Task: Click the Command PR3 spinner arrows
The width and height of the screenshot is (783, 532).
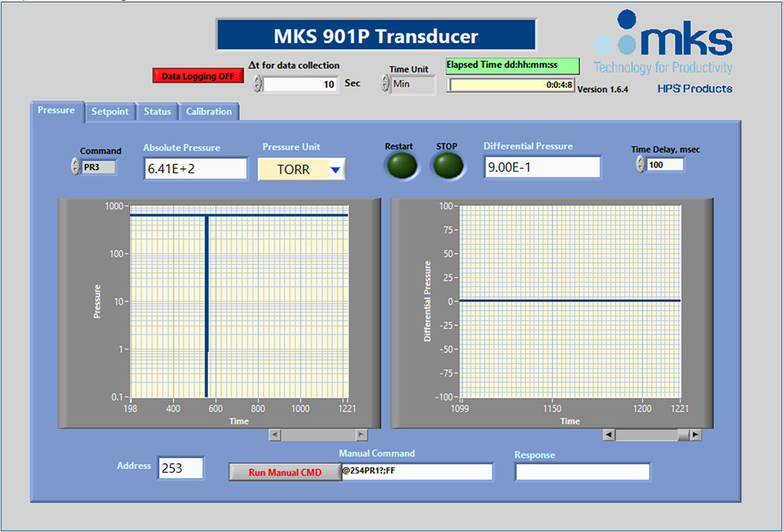Action: [x=75, y=168]
